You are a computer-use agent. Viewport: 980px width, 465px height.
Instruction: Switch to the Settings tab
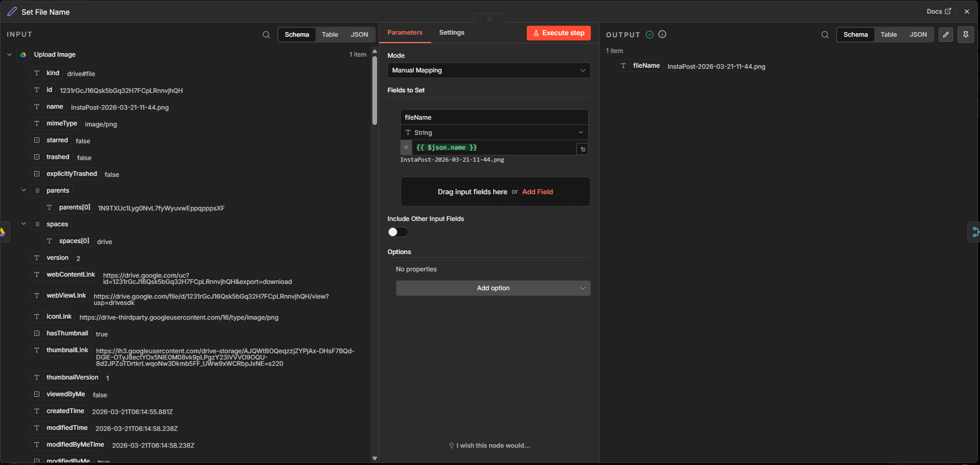coord(451,33)
